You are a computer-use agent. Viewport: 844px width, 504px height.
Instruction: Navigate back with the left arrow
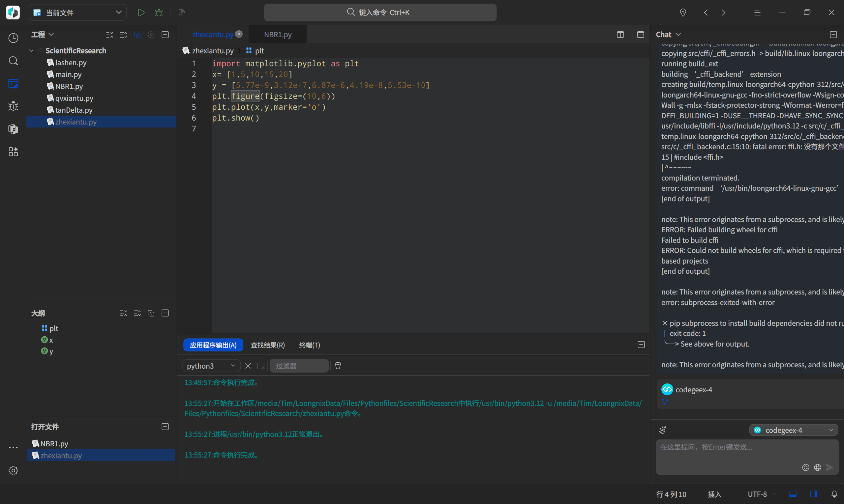[x=706, y=13]
